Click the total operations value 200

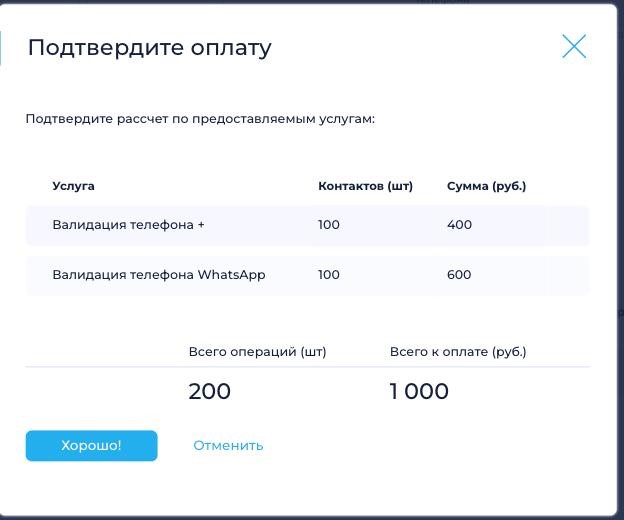209,391
